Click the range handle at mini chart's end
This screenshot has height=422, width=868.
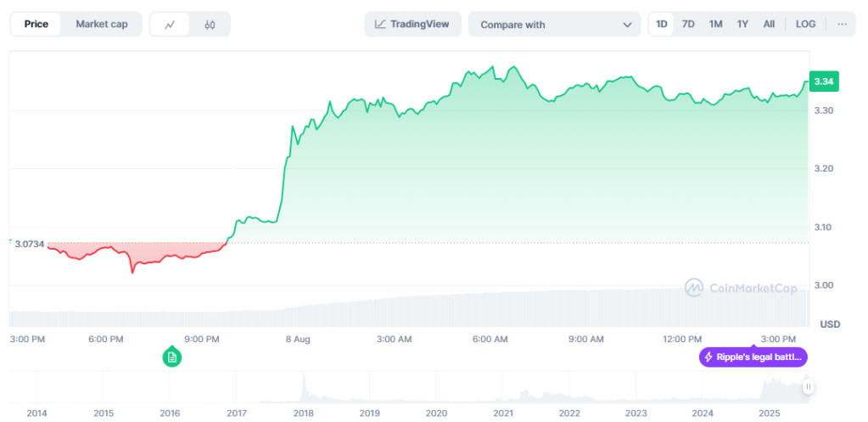[809, 386]
